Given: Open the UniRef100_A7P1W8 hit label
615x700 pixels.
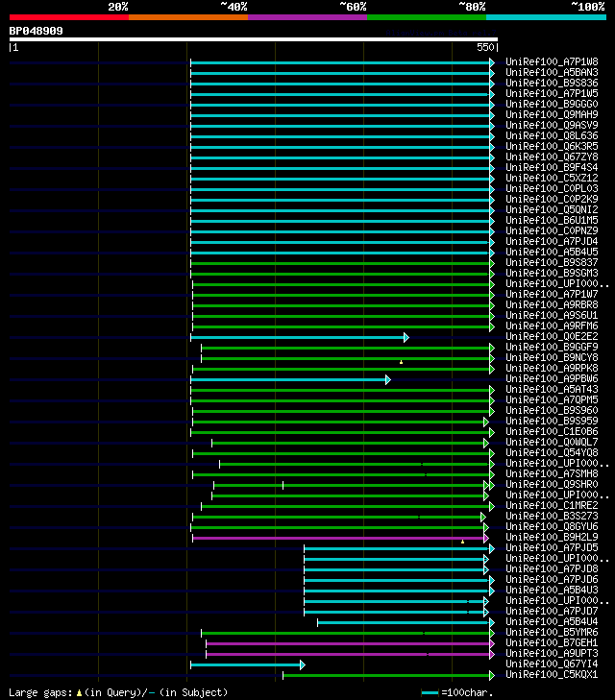Looking at the screenshot, I should pyautogui.click(x=552, y=61).
